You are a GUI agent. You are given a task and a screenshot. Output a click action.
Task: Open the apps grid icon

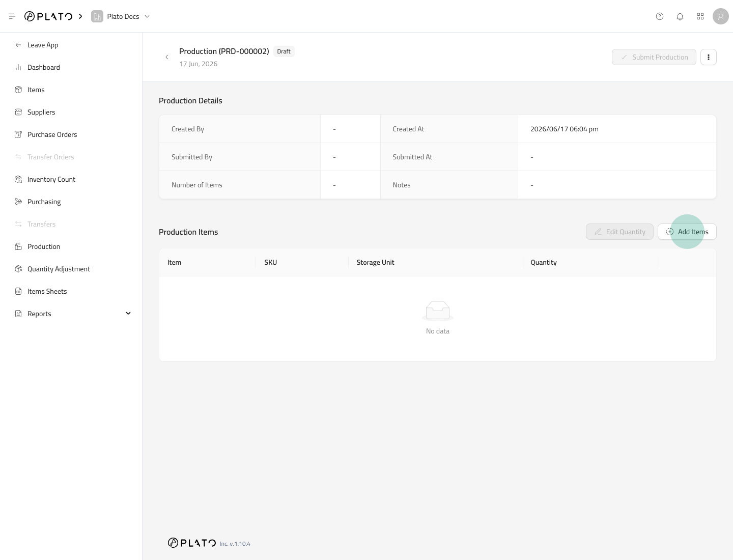(700, 16)
